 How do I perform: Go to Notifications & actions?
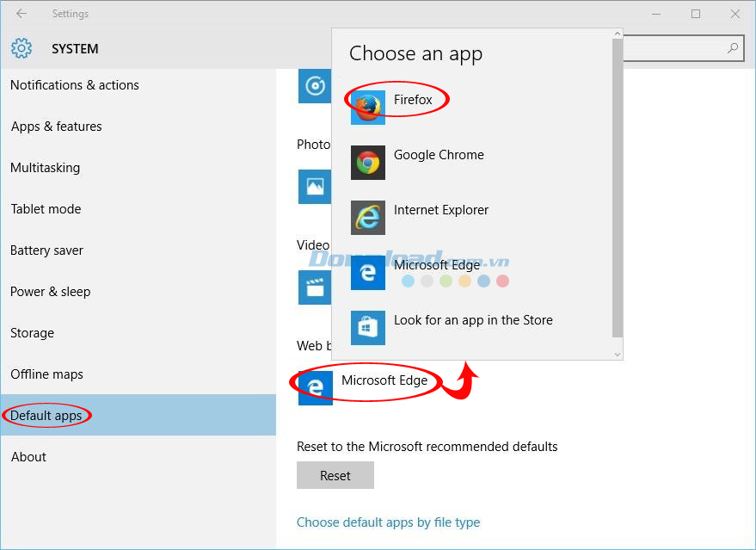74,84
